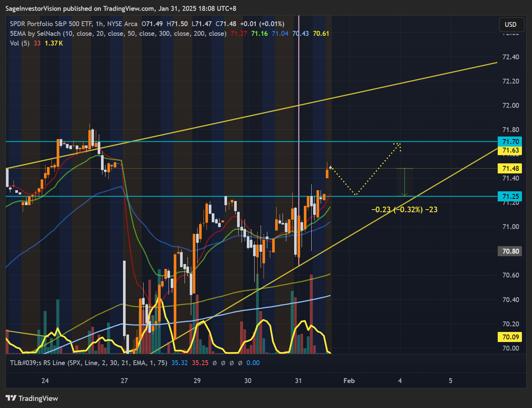Click the 71.48 current price label
The height and width of the screenshot is (408, 532).
[x=510, y=169]
